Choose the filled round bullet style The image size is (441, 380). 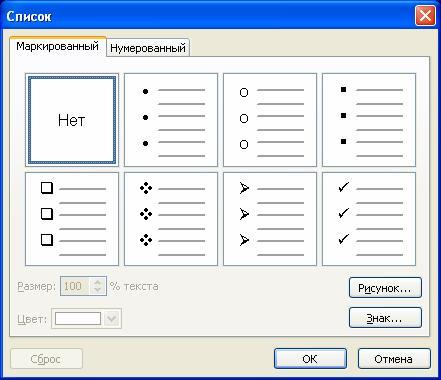tap(171, 120)
